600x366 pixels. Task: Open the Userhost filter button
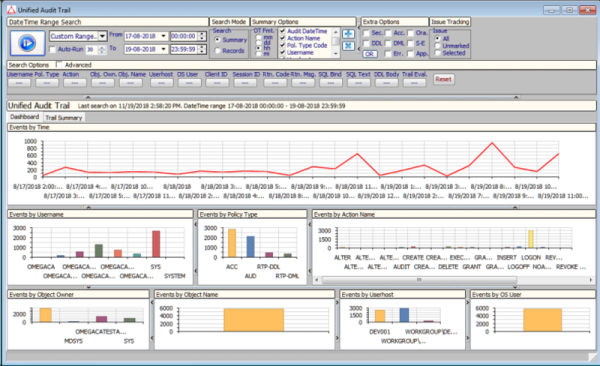point(161,82)
